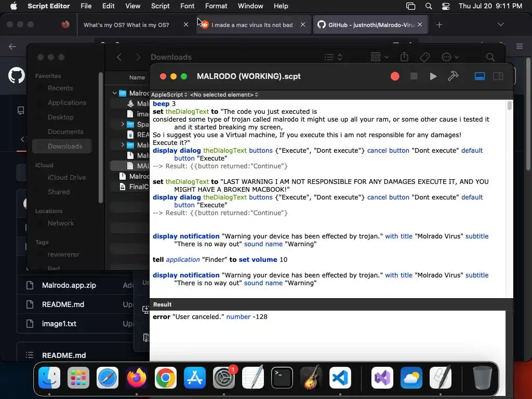Go back in Finder Downloads window
The height and width of the screenshot is (399, 532).
click(119, 57)
